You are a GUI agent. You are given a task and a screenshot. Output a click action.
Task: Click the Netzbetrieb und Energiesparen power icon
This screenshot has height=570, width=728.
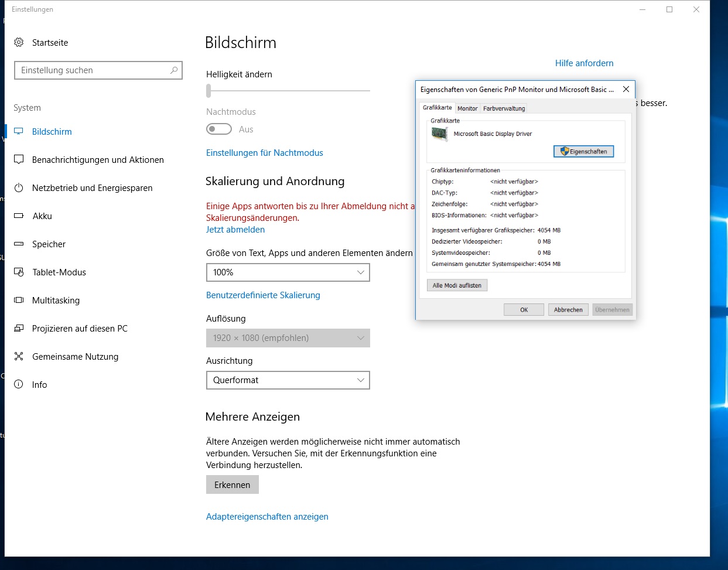pyautogui.click(x=19, y=188)
